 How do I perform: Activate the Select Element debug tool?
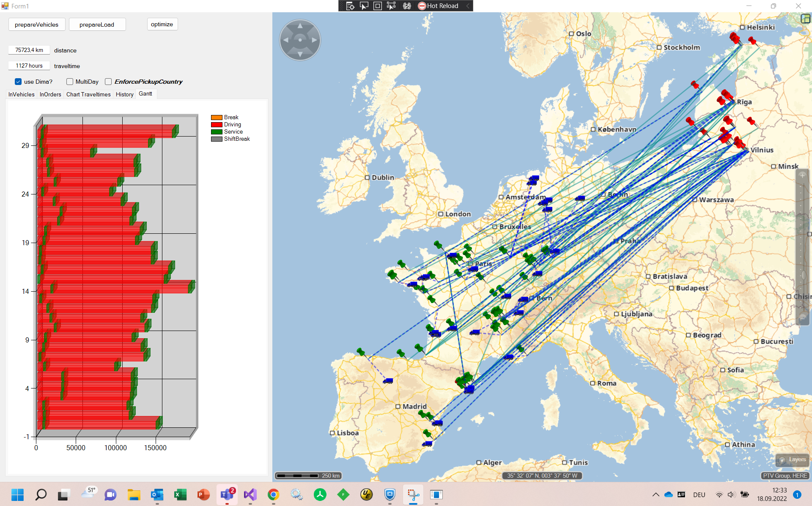pos(364,6)
